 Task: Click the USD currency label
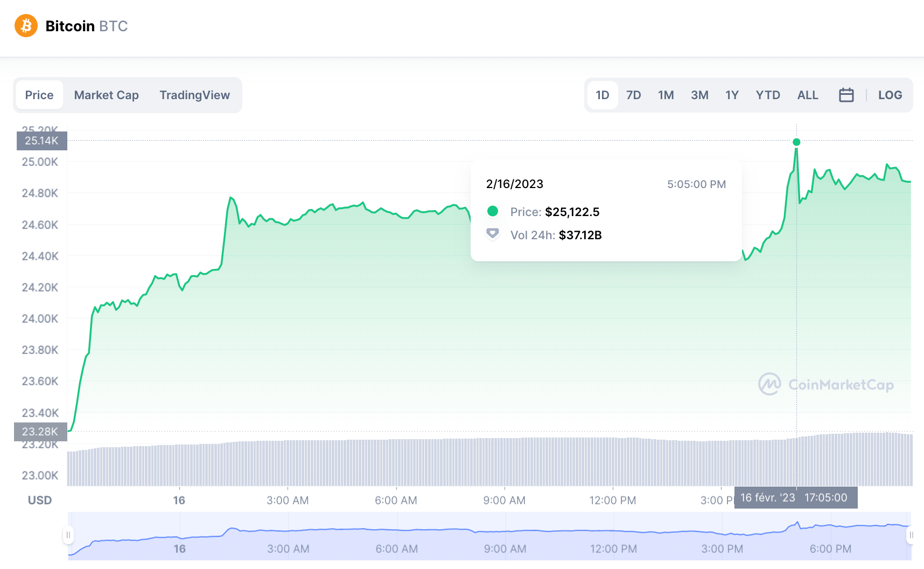click(x=39, y=500)
